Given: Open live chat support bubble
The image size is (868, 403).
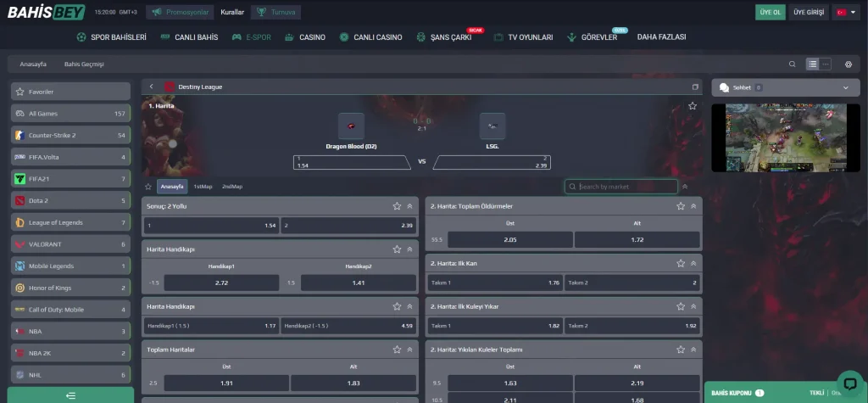Looking at the screenshot, I should coord(850,383).
